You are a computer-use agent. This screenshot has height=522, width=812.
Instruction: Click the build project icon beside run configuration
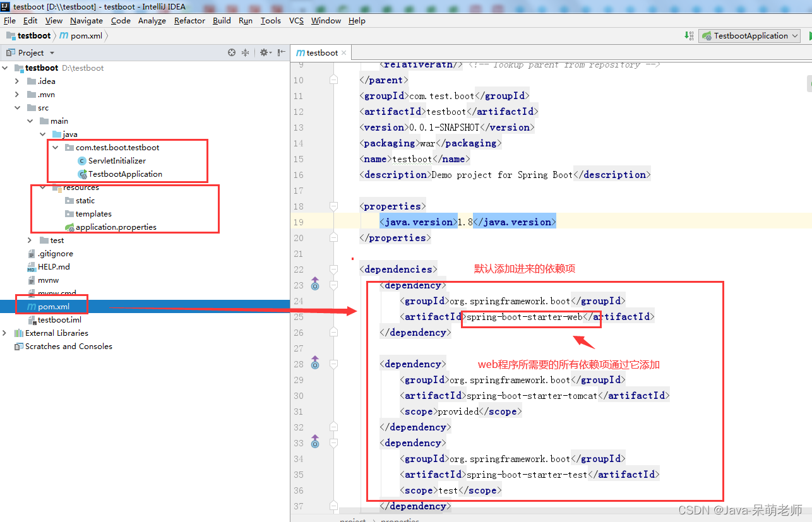689,36
